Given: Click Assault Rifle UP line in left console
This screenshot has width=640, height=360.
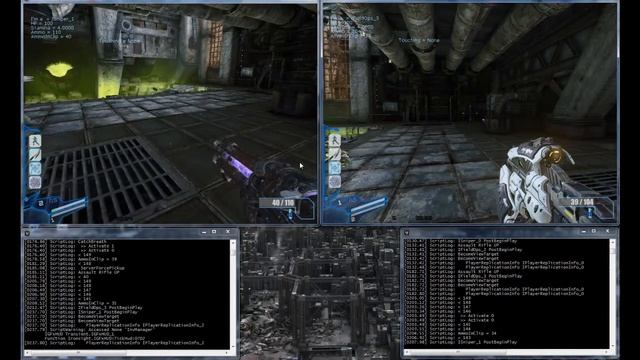Looking at the screenshot, I should pos(72,273).
